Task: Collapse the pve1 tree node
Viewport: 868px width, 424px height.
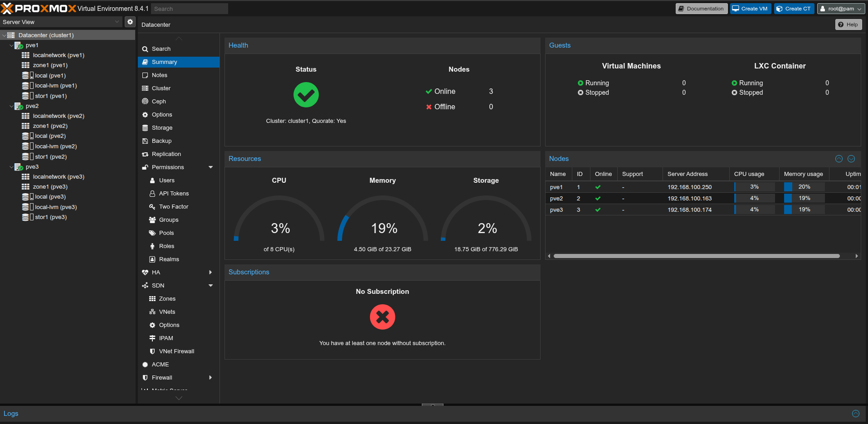Action: pos(11,45)
